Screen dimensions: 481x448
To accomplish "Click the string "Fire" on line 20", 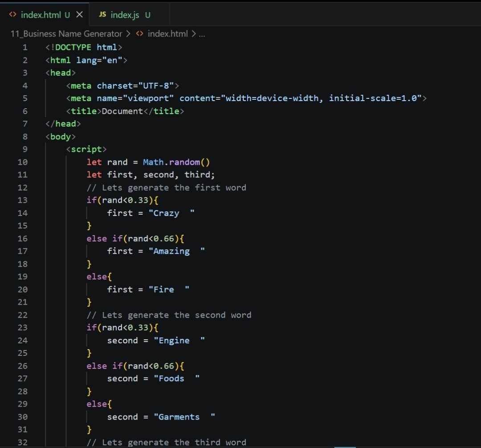I will (169, 289).
